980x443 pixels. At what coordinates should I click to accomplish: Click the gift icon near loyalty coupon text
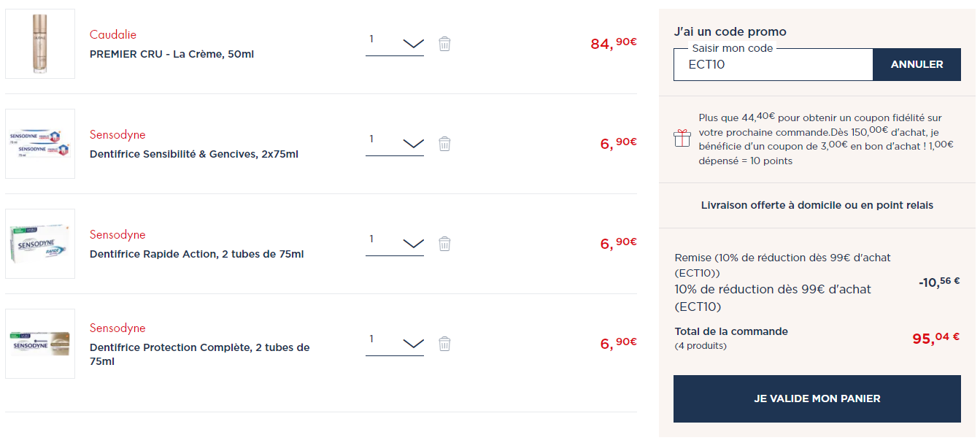tap(682, 139)
